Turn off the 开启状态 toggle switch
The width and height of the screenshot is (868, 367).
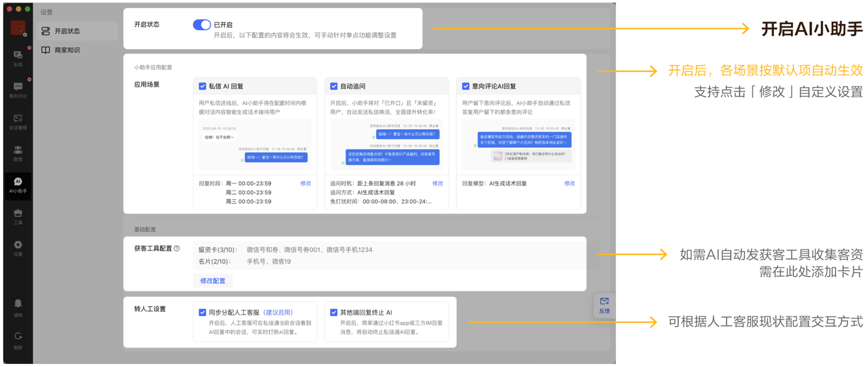[202, 25]
